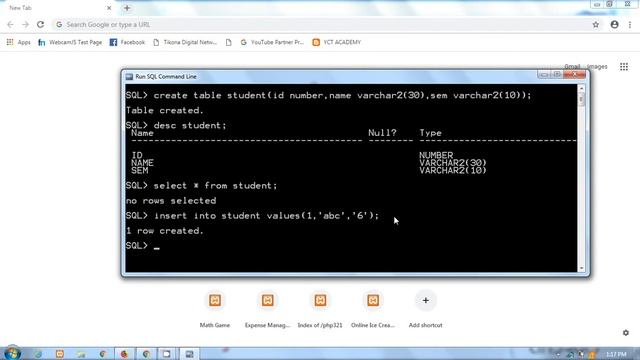Open the Math Game shortcut tile

pyautogui.click(x=215, y=309)
